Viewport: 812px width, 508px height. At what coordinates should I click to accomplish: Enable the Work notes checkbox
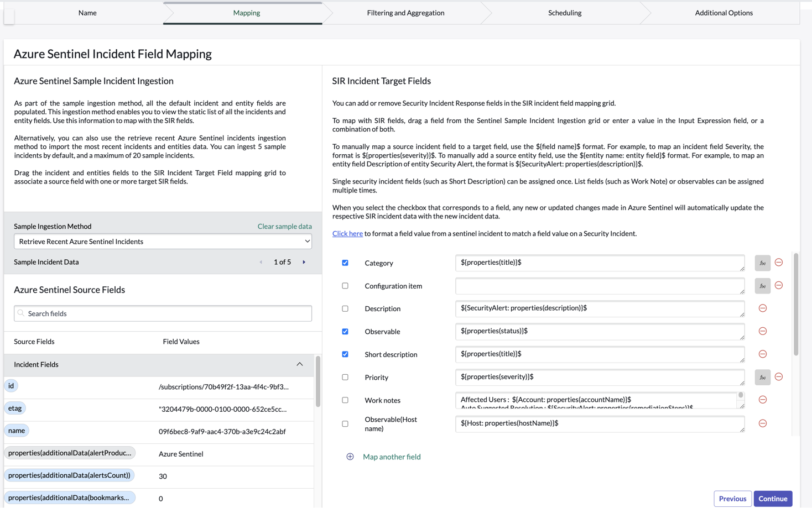(x=345, y=400)
